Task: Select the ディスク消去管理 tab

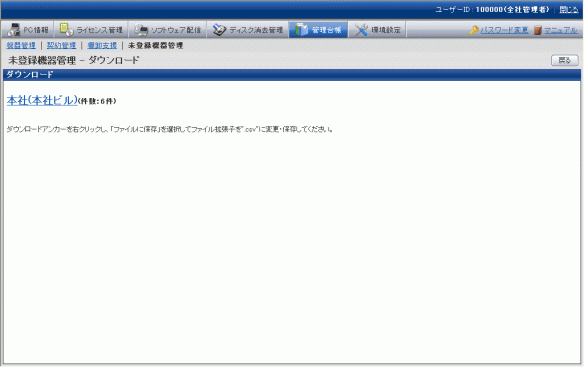Action: coord(248,30)
